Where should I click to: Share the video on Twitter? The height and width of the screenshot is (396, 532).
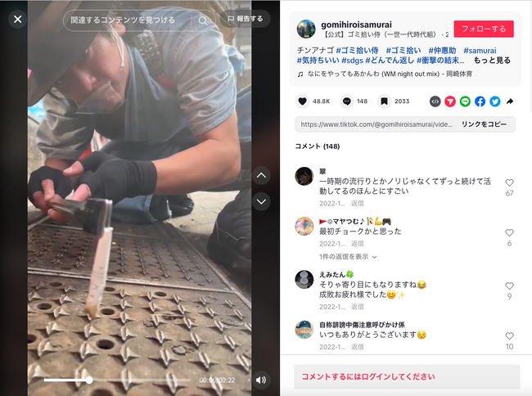click(494, 101)
